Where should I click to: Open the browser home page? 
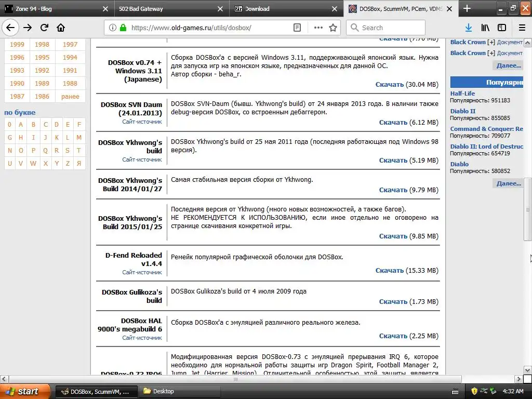coord(61,28)
